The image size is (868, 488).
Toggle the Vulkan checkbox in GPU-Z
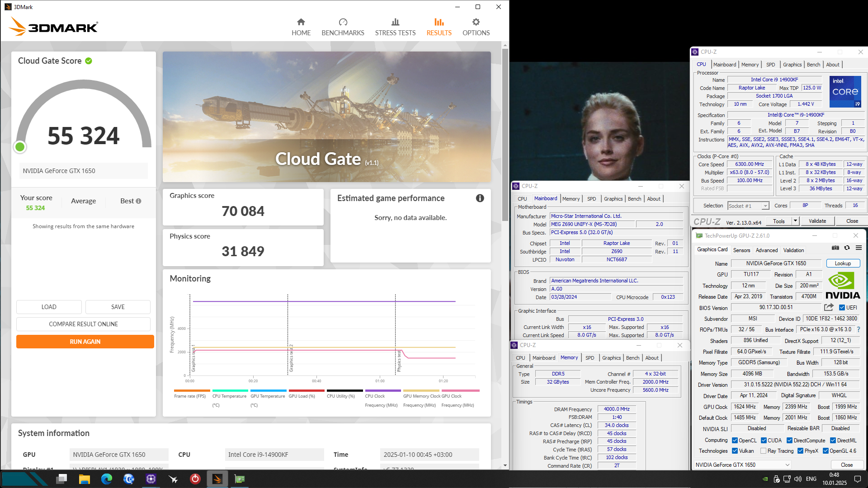coord(735,451)
